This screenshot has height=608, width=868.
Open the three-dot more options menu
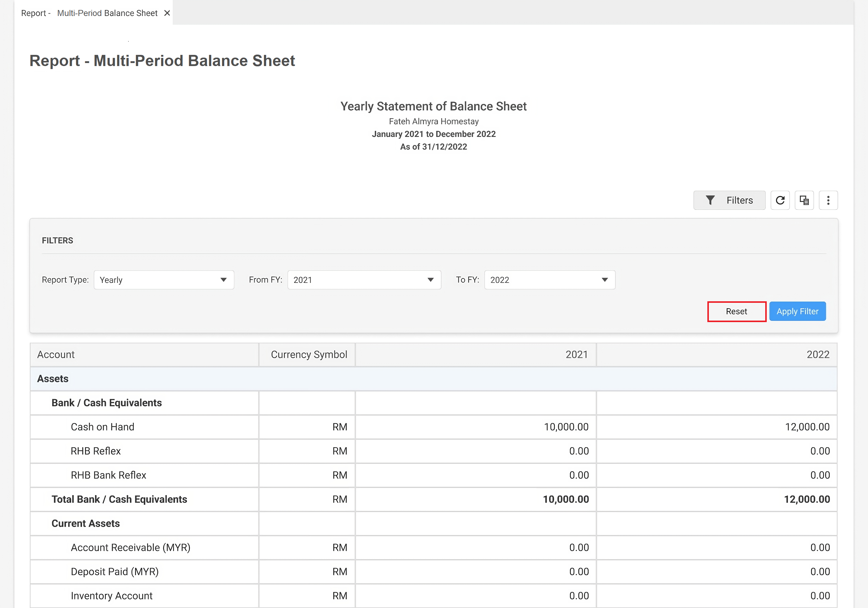coord(828,200)
